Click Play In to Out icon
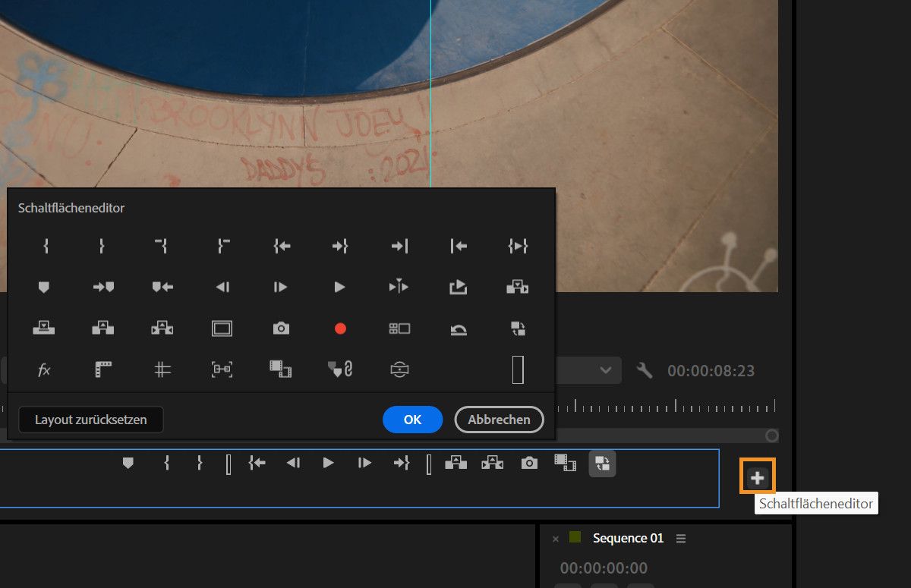Screen dimensions: 911x588 tap(518, 246)
